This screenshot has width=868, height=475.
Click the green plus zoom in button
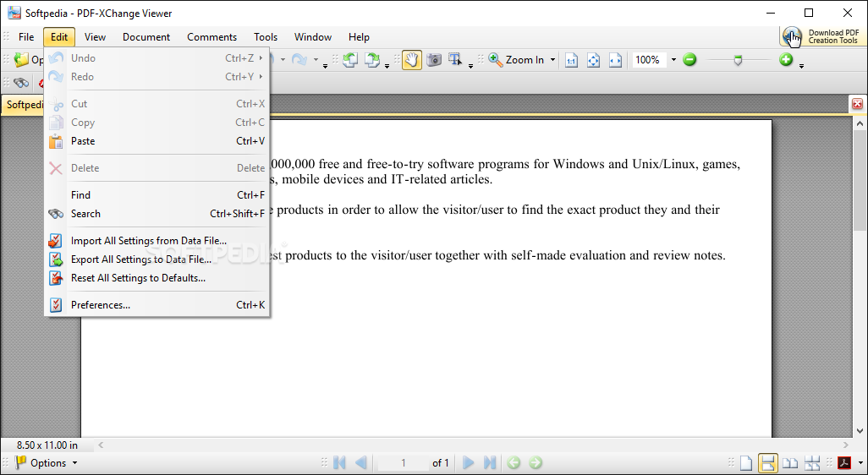coord(786,59)
